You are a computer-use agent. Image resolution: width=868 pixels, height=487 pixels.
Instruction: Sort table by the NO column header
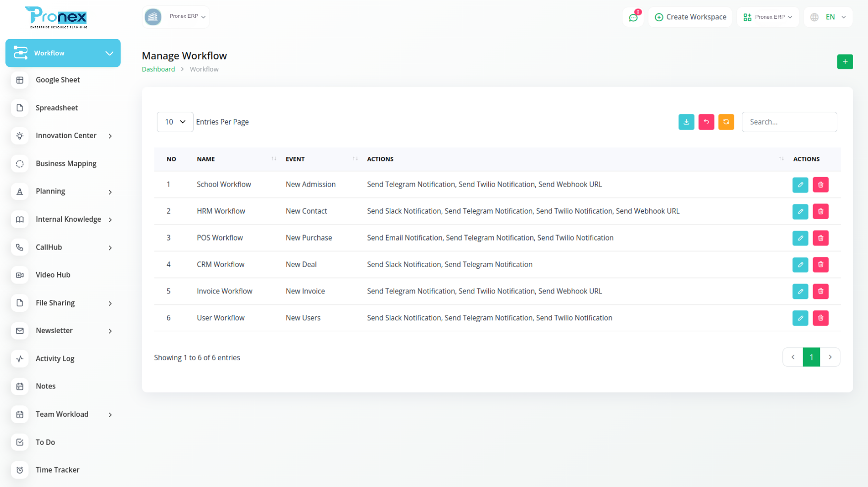click(171, 159)
